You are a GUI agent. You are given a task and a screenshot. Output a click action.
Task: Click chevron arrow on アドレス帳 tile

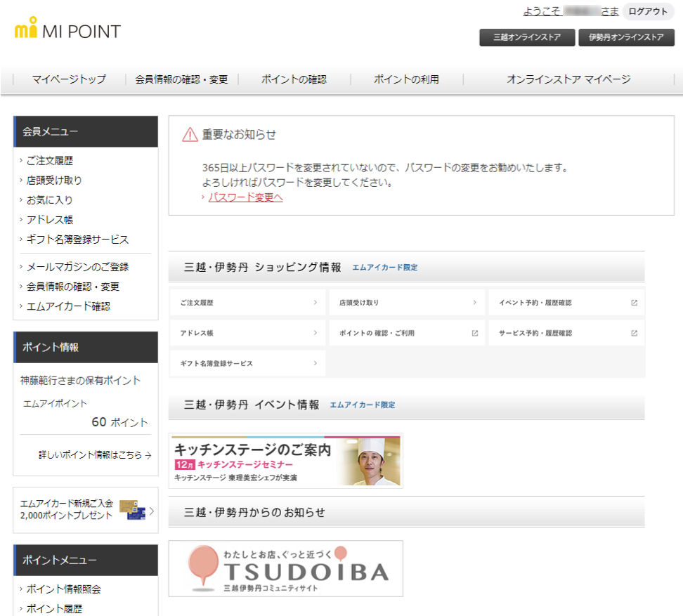[316, 333]
